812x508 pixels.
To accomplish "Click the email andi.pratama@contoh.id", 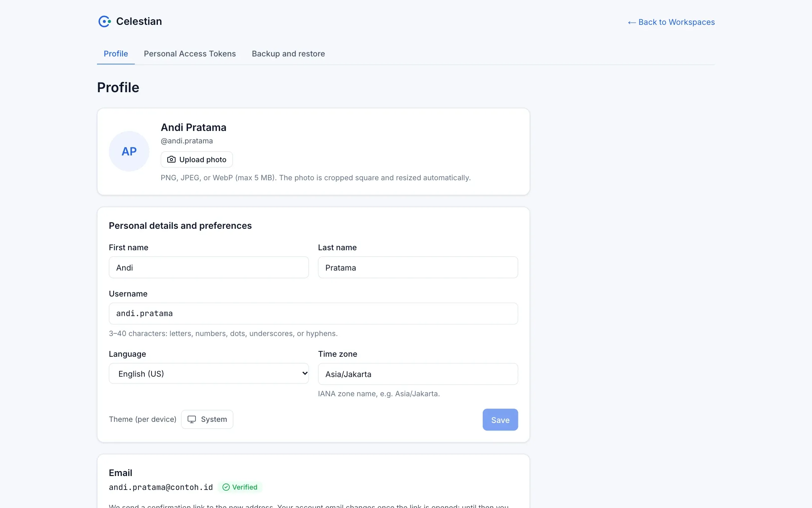I will tap(161, 487).
